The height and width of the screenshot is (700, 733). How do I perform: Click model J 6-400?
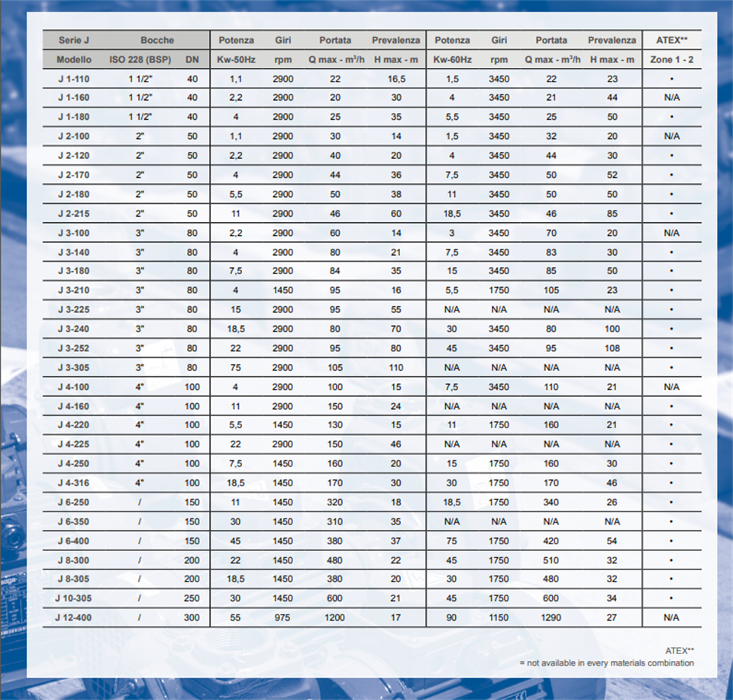coord(74,541)
